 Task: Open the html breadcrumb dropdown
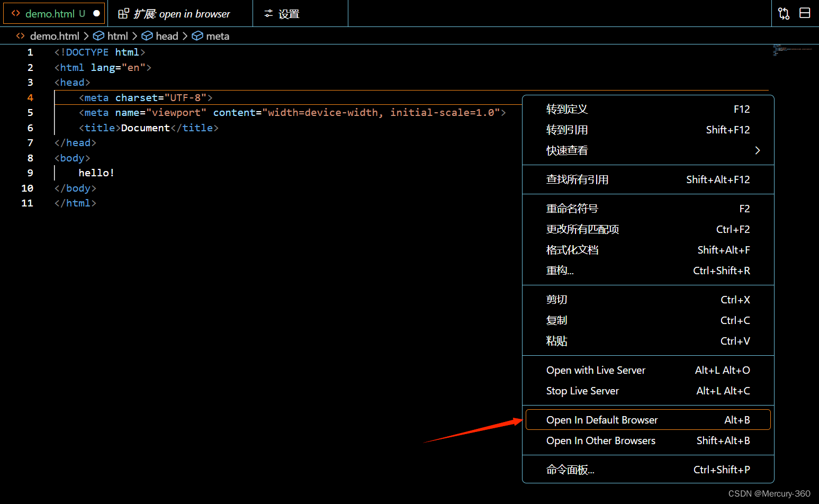pyautogui.click(x=118, y=36)
